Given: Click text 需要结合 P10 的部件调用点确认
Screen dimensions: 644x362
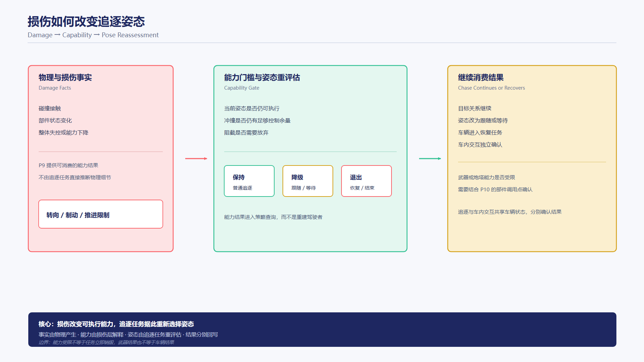Looking at the screenshot, I should (495, 189).
